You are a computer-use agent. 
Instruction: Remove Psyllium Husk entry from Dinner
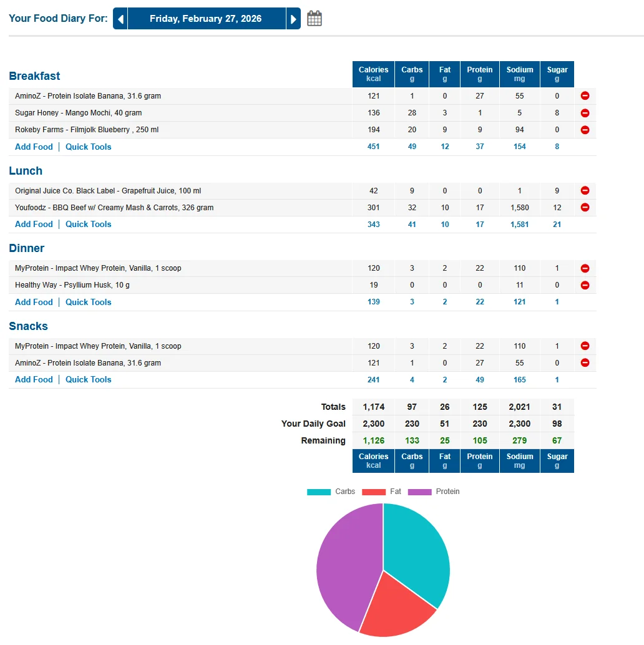click(x=585, y=285)
